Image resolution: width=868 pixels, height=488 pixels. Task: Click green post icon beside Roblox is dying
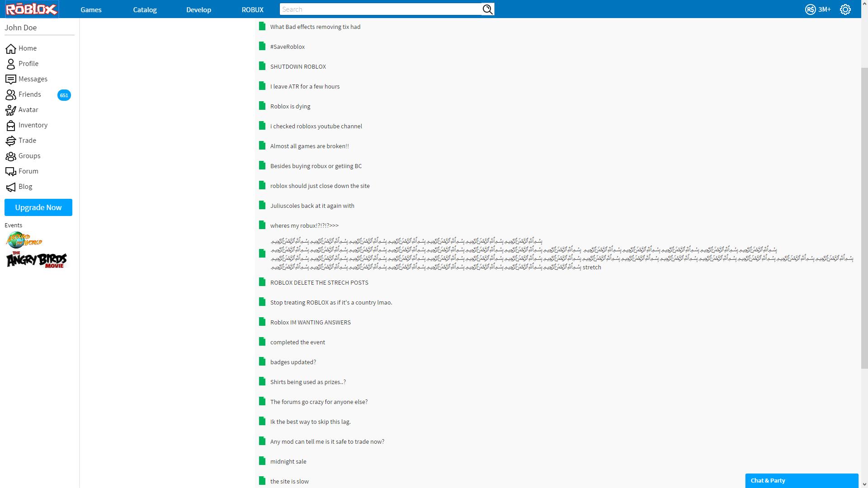point(262,106)
